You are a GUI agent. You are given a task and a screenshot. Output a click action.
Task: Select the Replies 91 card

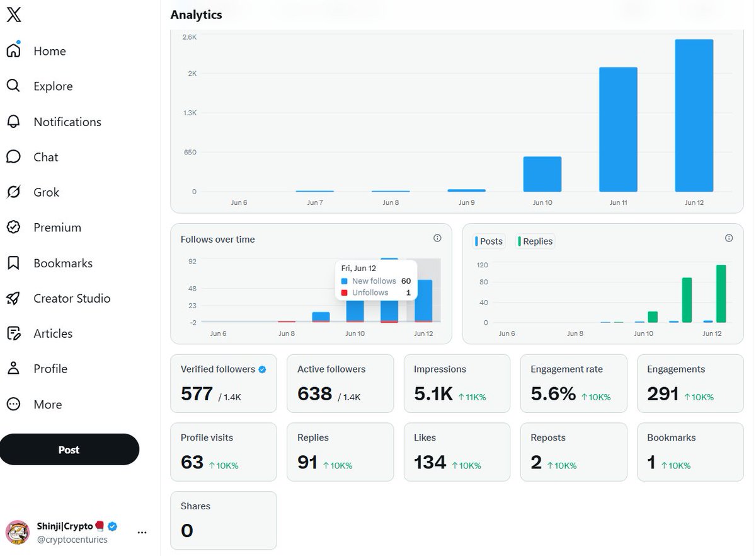(340, 452)
